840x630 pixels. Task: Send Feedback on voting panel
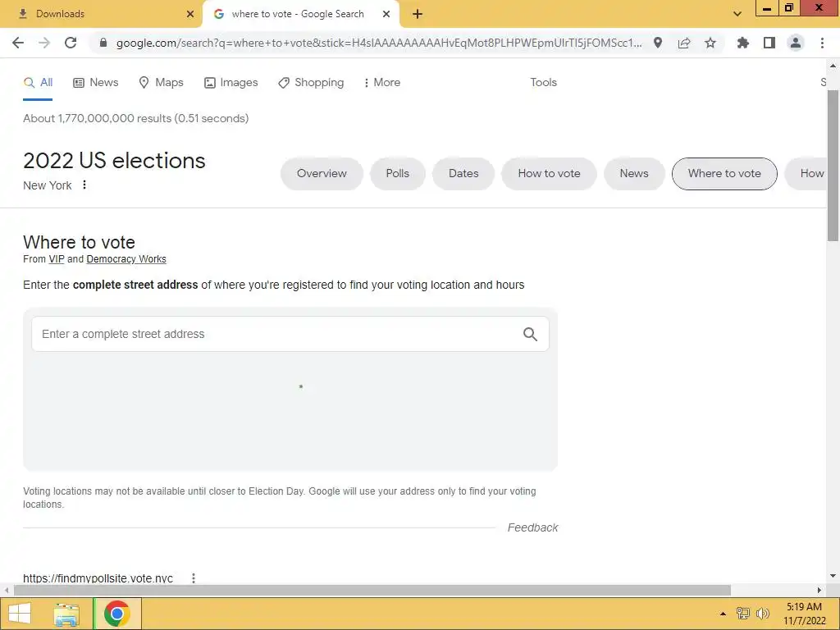(x=532, y=527)
